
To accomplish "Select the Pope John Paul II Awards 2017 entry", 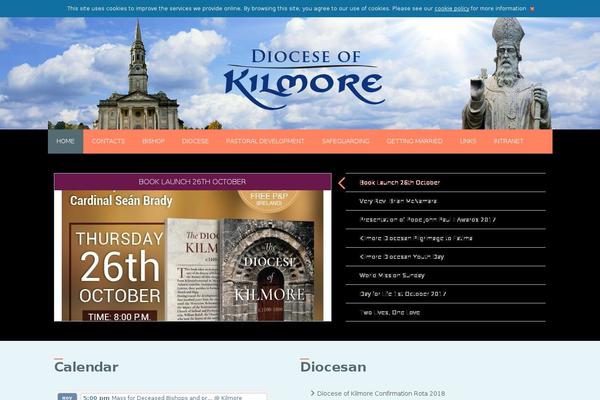I will click(x=445, y=220).
